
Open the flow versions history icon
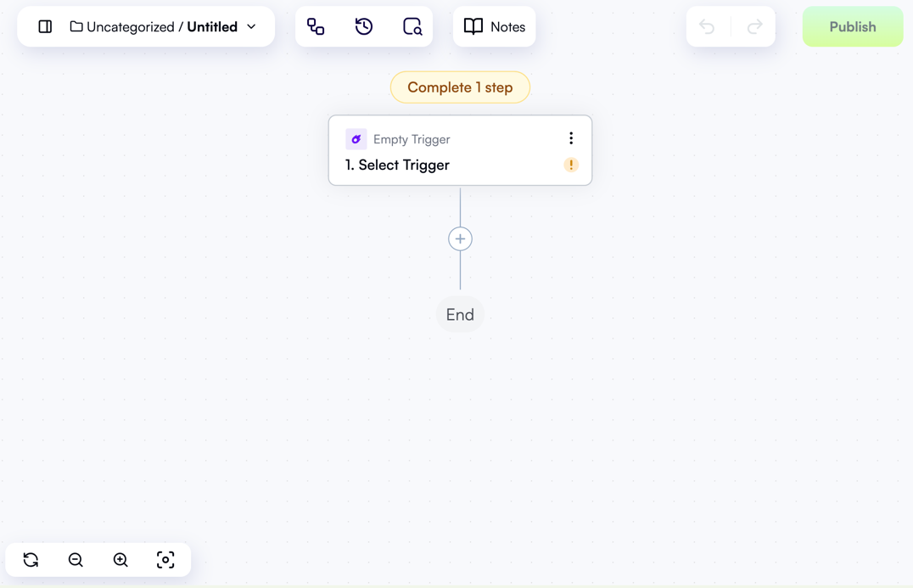pos(364,26)
